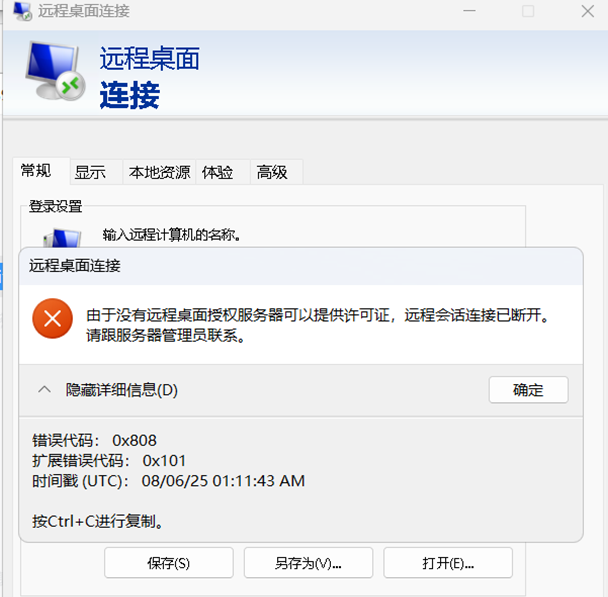The width and height of the screenshot is (608, 597).
Task: Minimize the 远程桌面连接 window
Action: click(469, 11)
